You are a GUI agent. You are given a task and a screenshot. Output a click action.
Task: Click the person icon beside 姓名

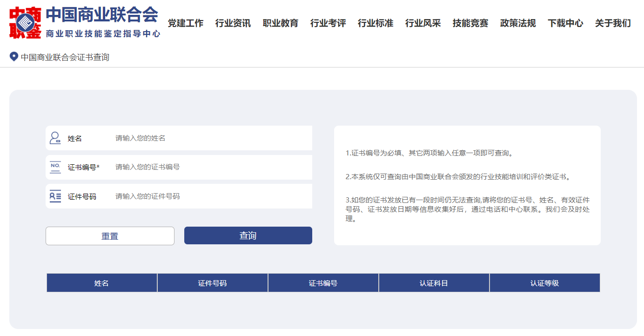[55, 138]
